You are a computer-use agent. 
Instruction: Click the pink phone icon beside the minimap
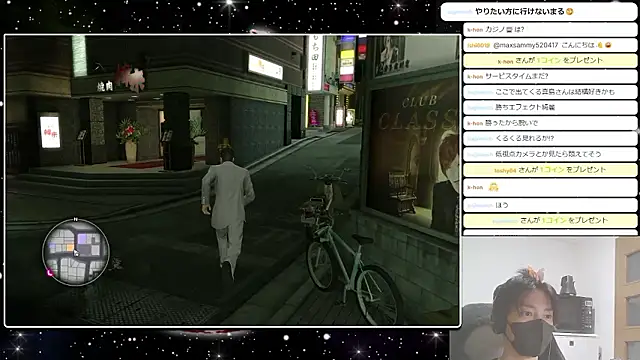tap(50, 273)
